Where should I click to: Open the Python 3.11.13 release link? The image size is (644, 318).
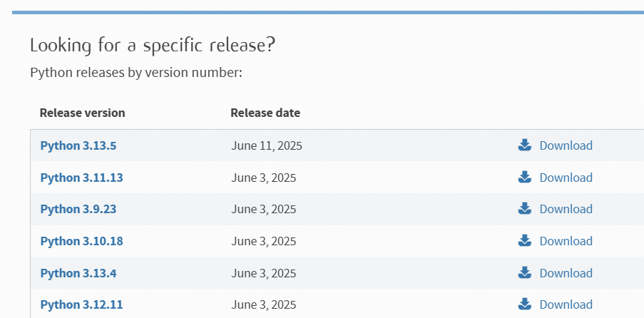81,178
